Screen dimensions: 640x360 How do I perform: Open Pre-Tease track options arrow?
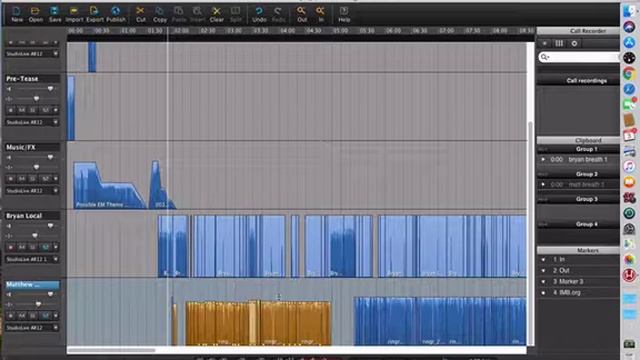pos(56,110)
